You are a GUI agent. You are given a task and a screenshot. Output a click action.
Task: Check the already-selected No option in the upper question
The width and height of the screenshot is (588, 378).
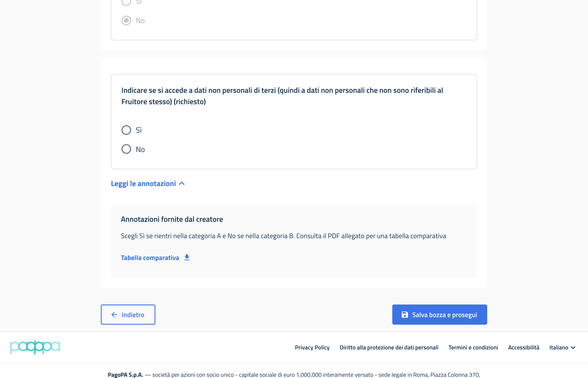coord(126,20)
